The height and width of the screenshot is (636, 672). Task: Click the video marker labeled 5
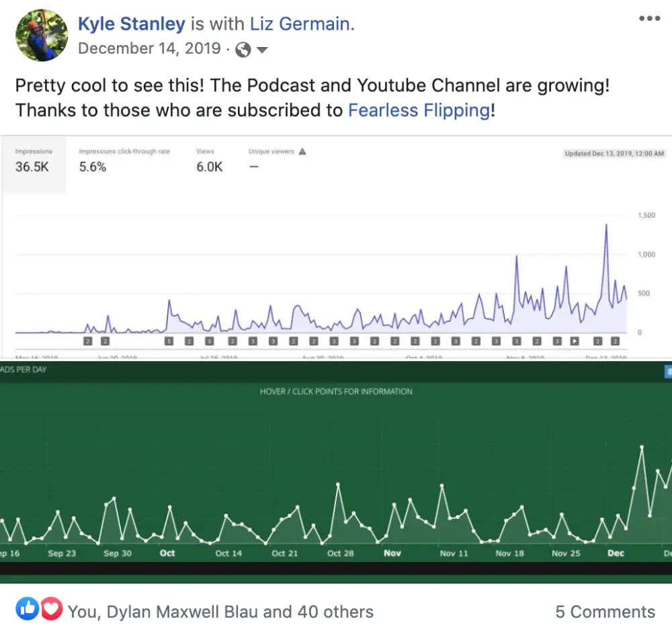169,342
